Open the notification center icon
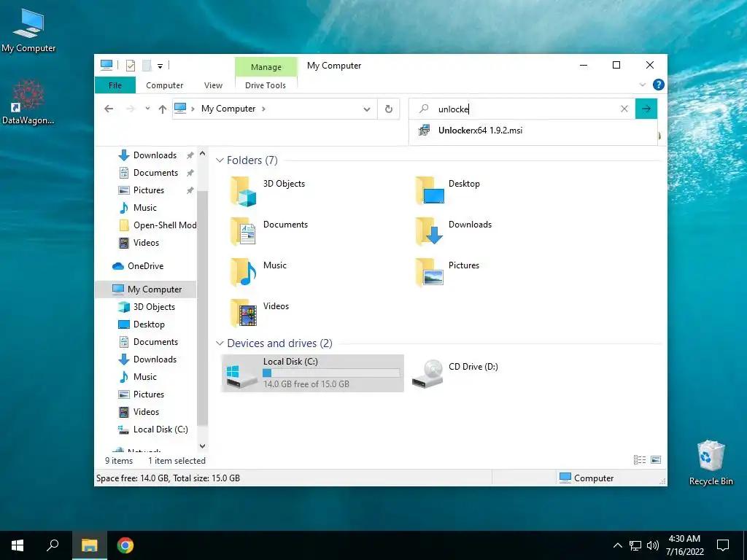 723,545
